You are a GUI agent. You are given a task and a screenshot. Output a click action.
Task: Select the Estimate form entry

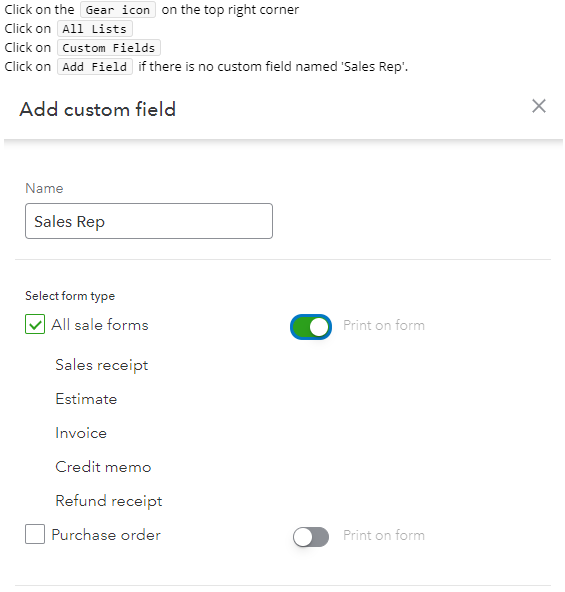click(86, 399)
